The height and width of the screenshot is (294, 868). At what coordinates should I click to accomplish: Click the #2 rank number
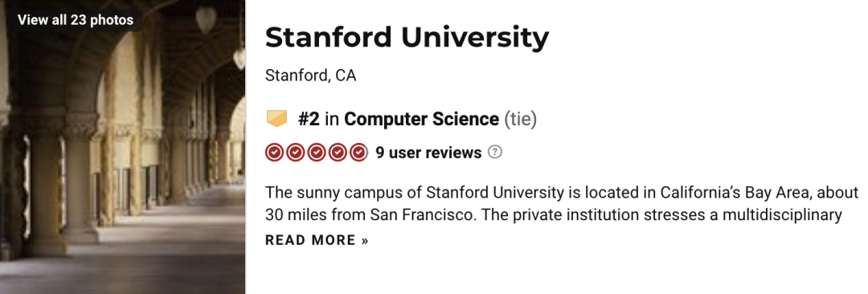point(309,119)
